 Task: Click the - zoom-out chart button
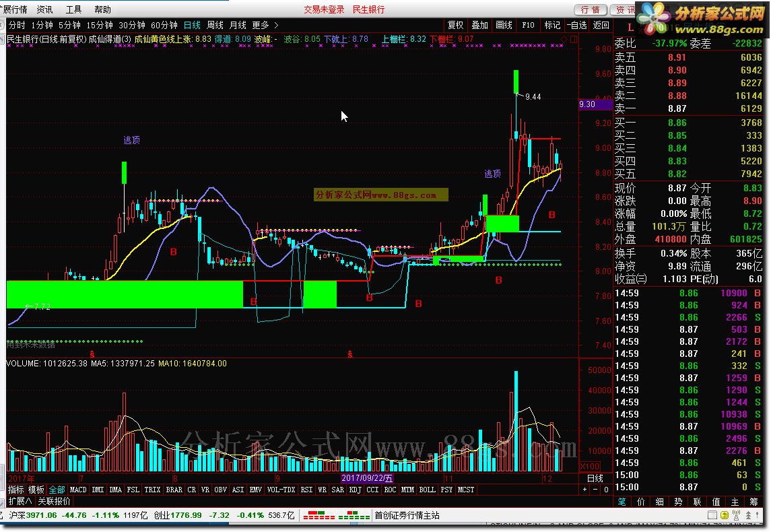pyautogui.click(x=595, y=490)
